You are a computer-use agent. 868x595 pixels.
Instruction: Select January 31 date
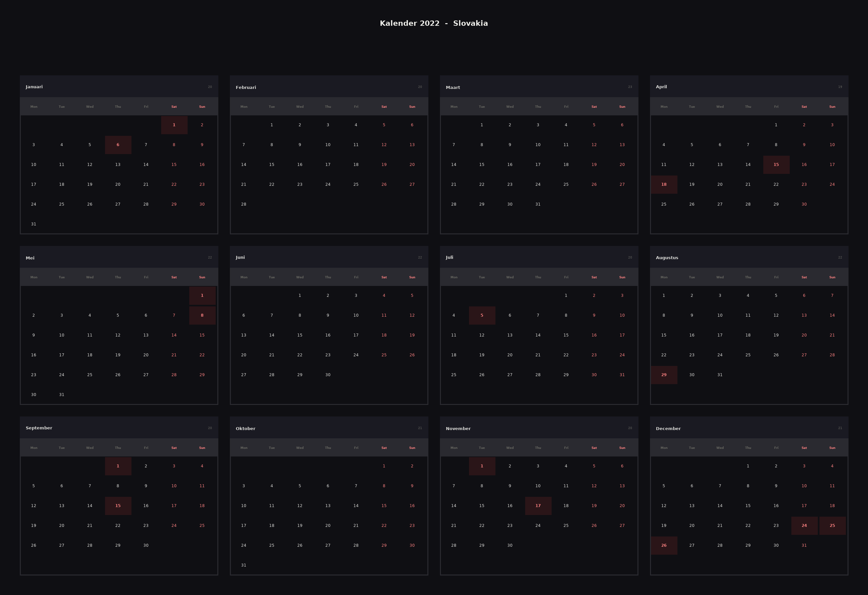34,224
